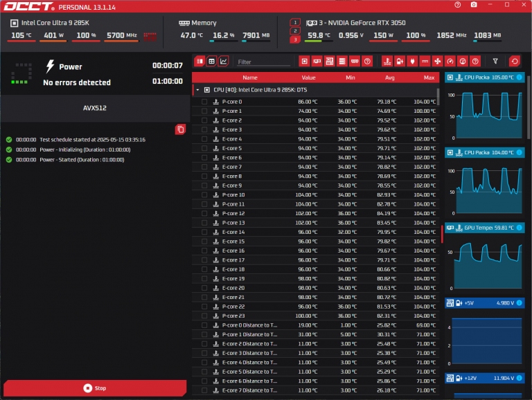Viewport: 532px width, 400px height.
Task: Open the funnel filter options
Action: [495, 62]
